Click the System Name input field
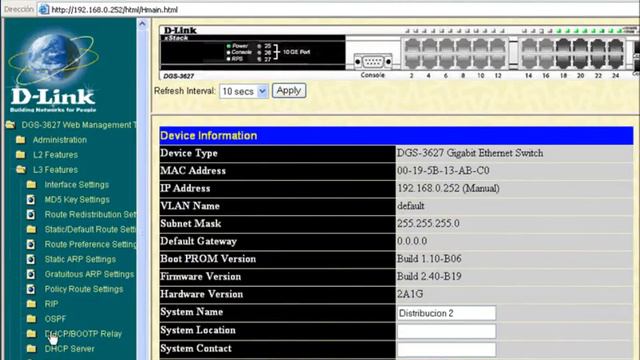Screen dimensions: 640x360 tap(446, 313)
